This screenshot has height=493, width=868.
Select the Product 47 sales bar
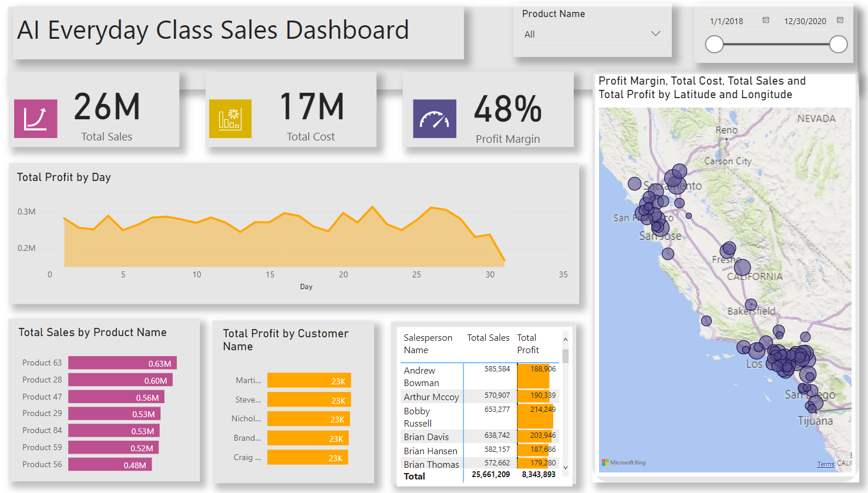(116, 397)
